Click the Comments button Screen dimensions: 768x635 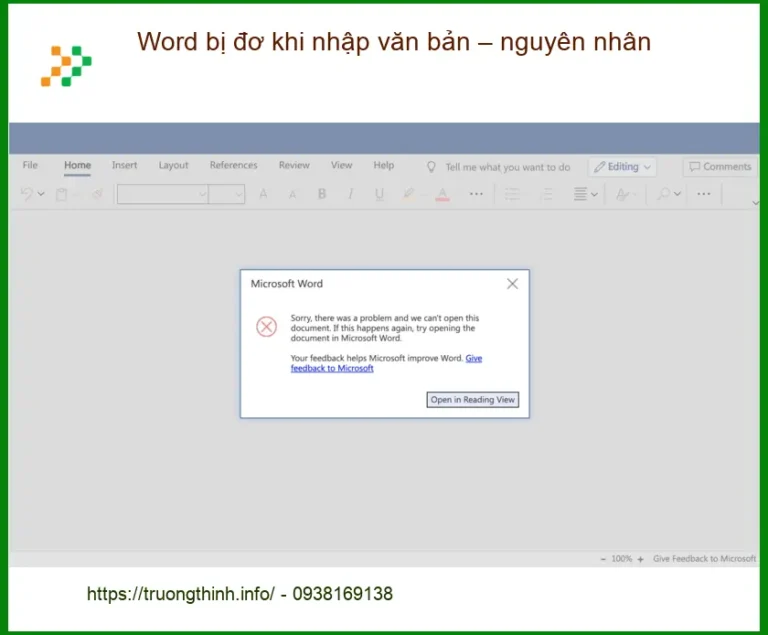click(720, 167)
